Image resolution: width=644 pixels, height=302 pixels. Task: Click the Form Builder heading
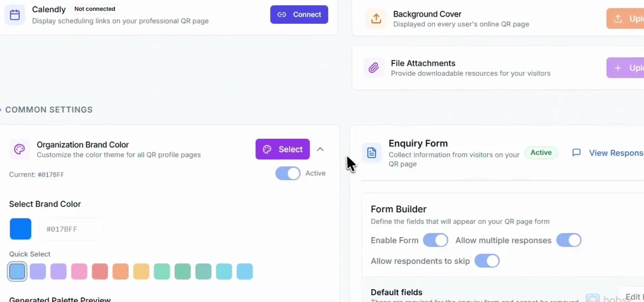[399, 209]
